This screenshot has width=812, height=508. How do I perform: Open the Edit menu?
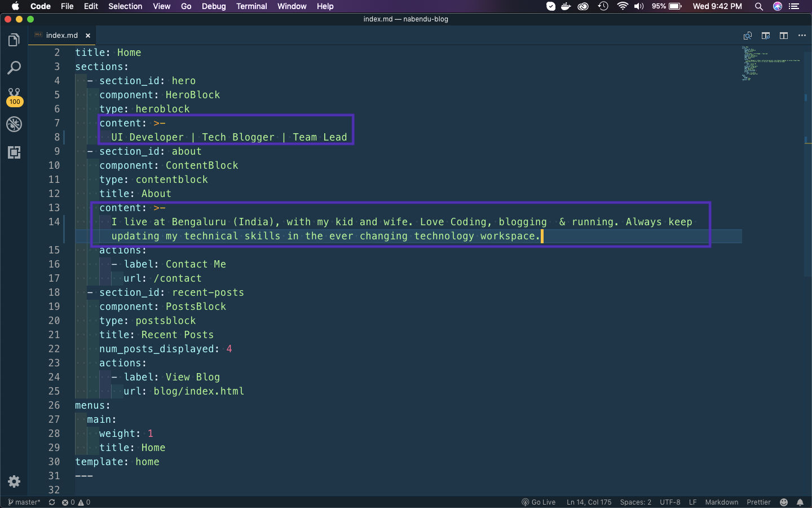(x=91, y=6)
